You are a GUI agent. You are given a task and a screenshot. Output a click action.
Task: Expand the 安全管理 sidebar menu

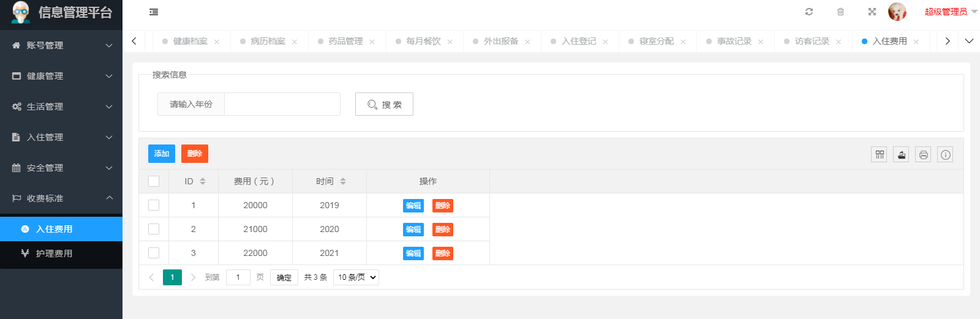tap(61, 168)
